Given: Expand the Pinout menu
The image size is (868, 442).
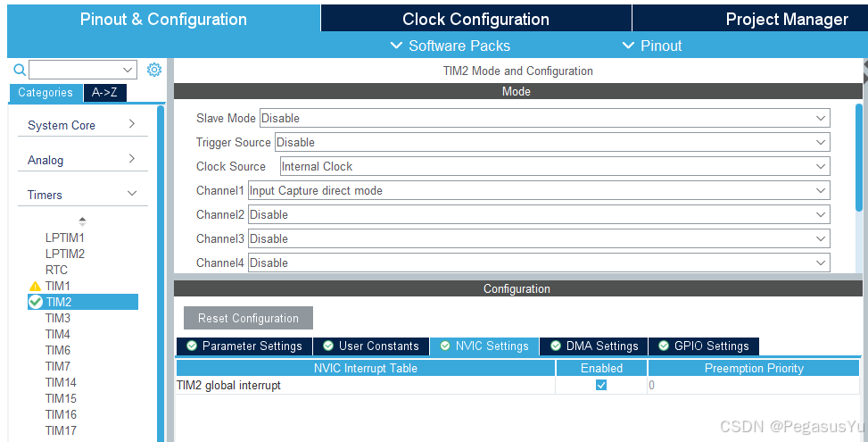Looking at the screenshot, I should (x=652, y=46).
